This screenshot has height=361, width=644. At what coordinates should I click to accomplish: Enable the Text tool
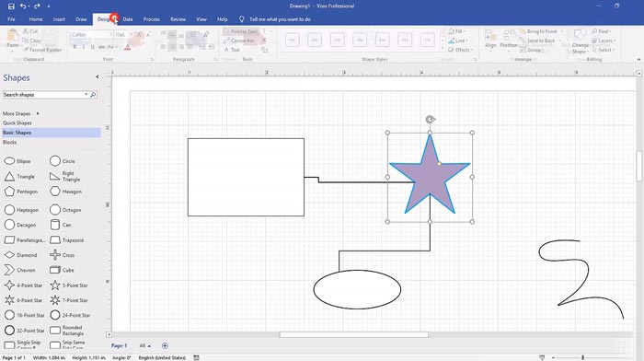click(x=232, y=50)
